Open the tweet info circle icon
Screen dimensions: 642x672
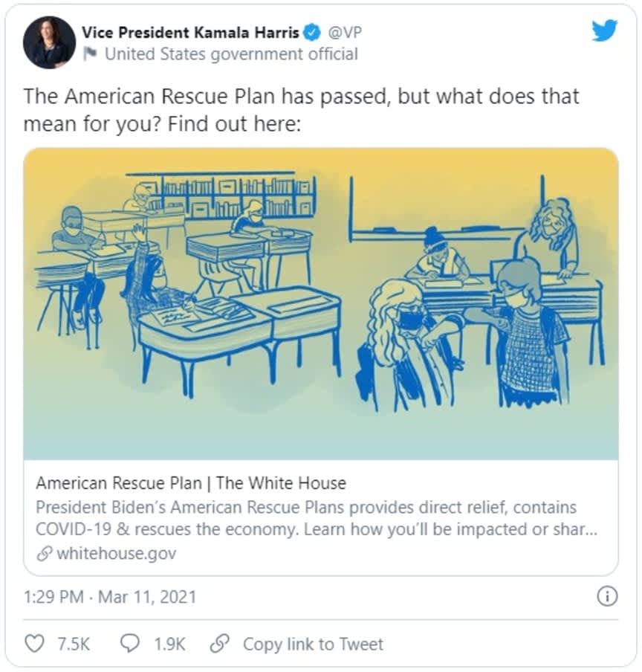(x=607, y=596)
